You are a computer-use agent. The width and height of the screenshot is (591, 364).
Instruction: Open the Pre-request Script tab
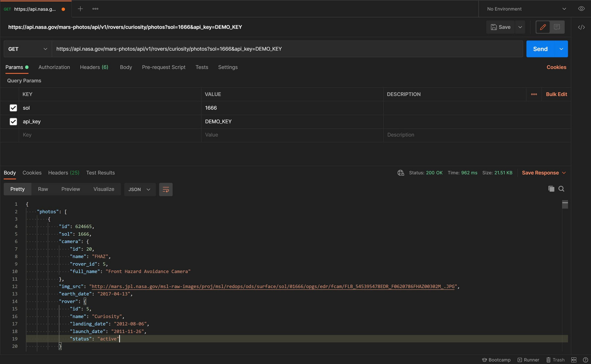[x=164, y=67]
